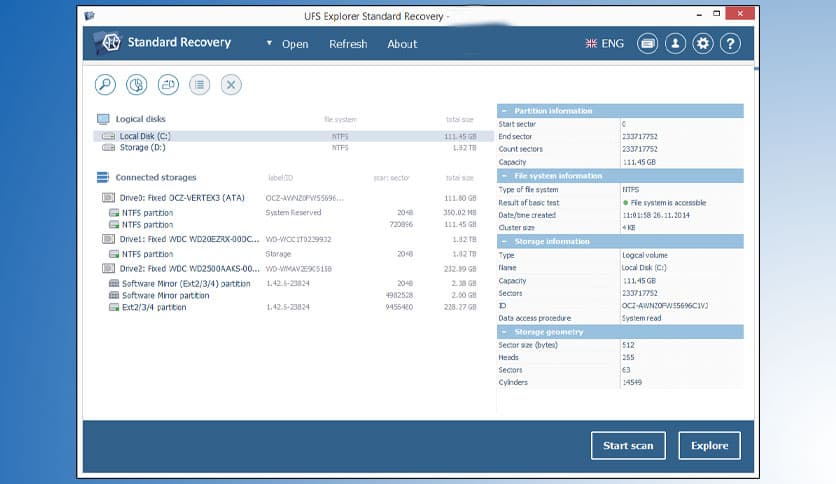Open the keyboard icon in header
The height and width of the screenshot is (484, 836).
[647, 44]
